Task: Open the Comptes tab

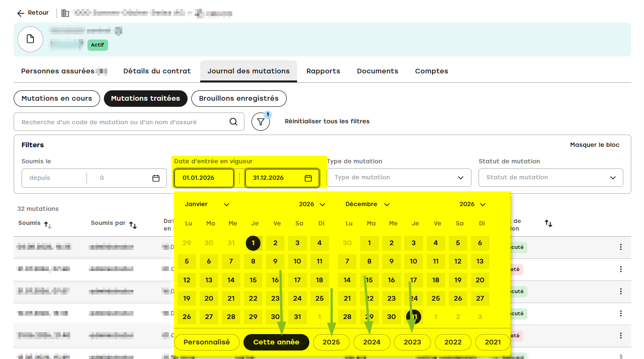Action: pyautogui.click(x=432, y=71)
